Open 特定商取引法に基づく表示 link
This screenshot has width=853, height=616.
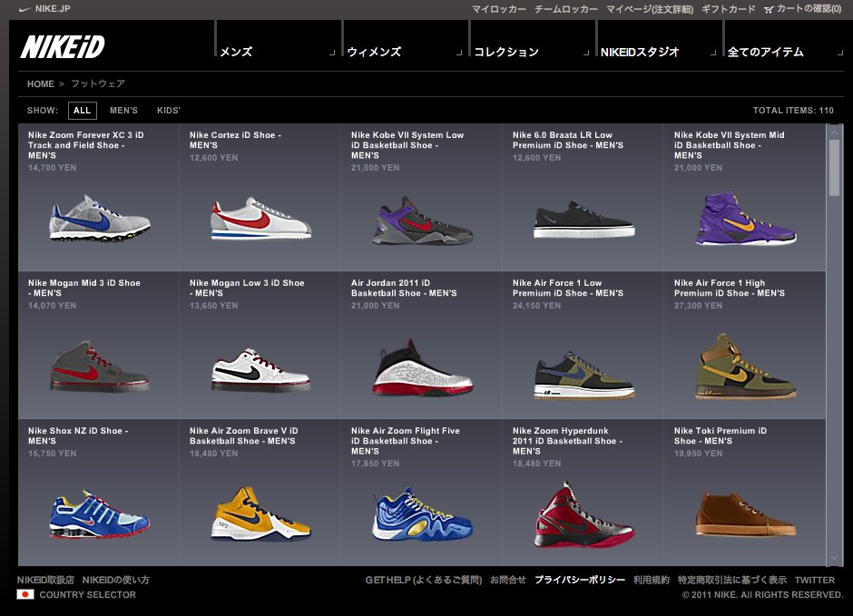(x=732, y=580)
